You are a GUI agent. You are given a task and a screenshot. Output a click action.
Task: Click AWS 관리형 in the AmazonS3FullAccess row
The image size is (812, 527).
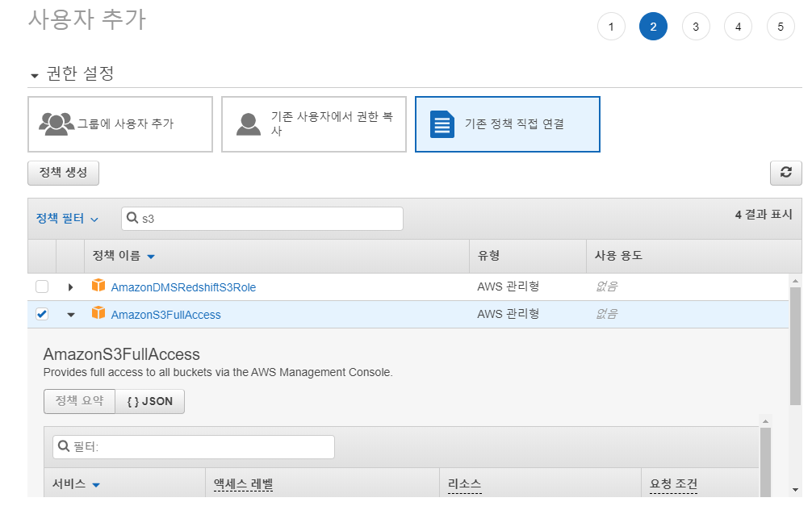pos(508,314)
